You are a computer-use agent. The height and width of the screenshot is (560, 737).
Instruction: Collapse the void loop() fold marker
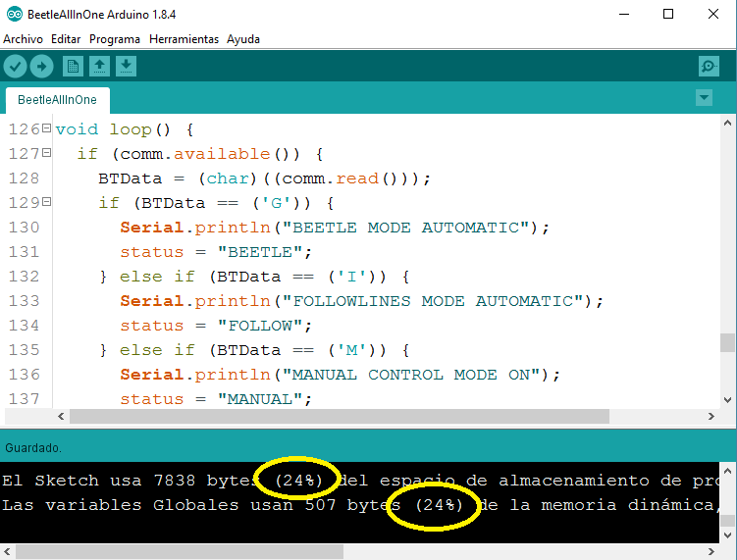46,127
